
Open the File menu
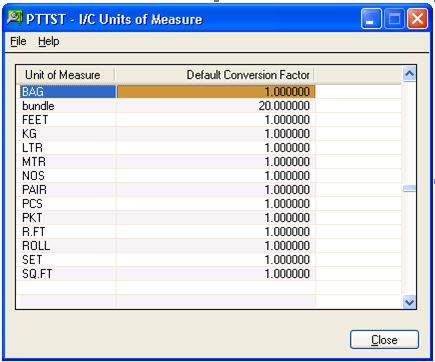[x=18, y=41]
